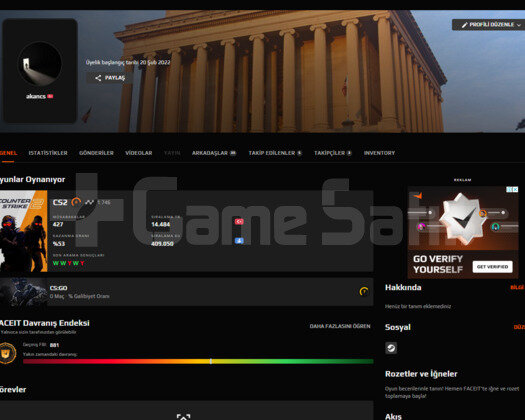Click the membership start date text
The width and height of the screenshot is (525, 420).
click(x=128, y=62)
